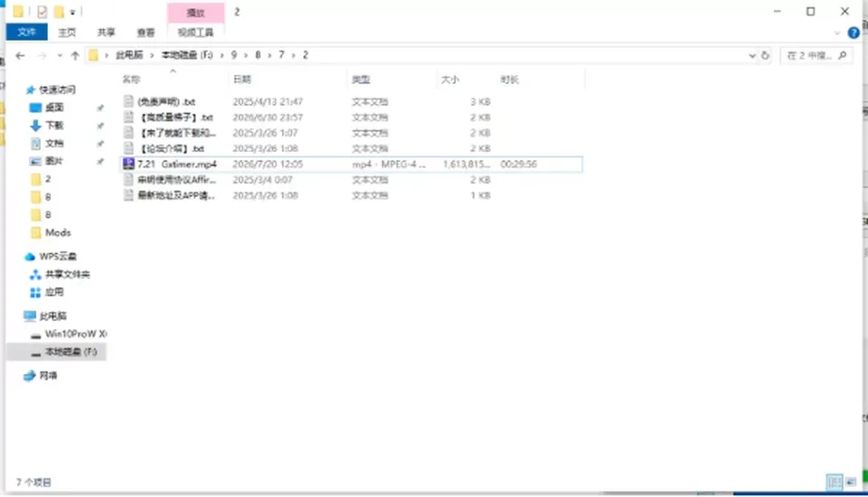The height and width of the screenshot is (497, 868).
Task: Sort files by the 时长 column header
Action: coord(509,80)
